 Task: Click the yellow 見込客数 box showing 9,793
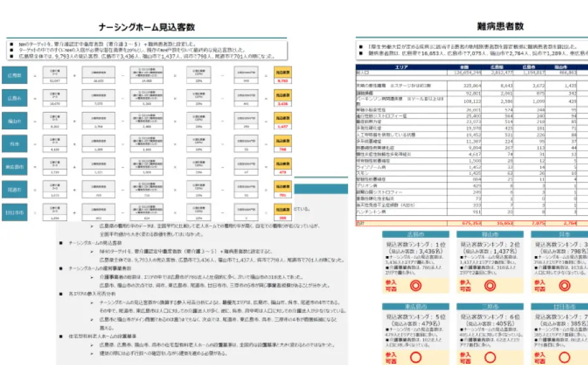pyautogui.click(x=283, y=77)
